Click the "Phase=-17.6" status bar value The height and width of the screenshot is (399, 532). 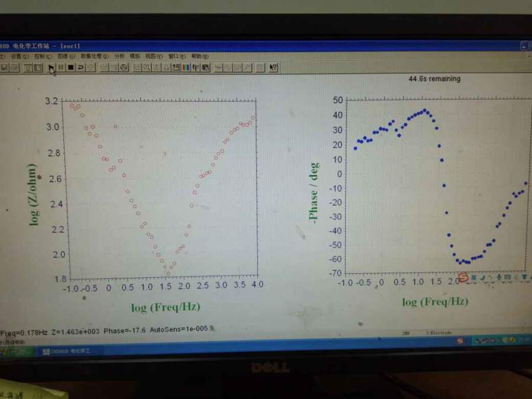(x=125, y=330)
